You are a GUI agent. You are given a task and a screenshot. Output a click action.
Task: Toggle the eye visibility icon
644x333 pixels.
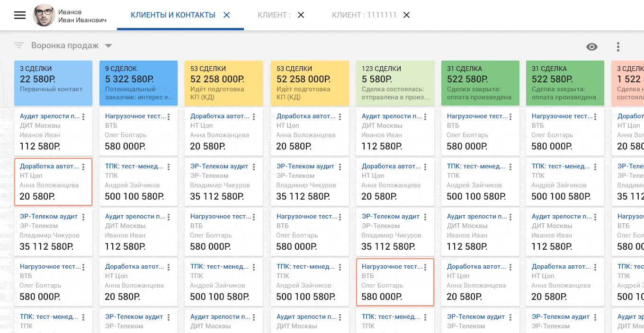pyautogui.click(x=591, y=47)
